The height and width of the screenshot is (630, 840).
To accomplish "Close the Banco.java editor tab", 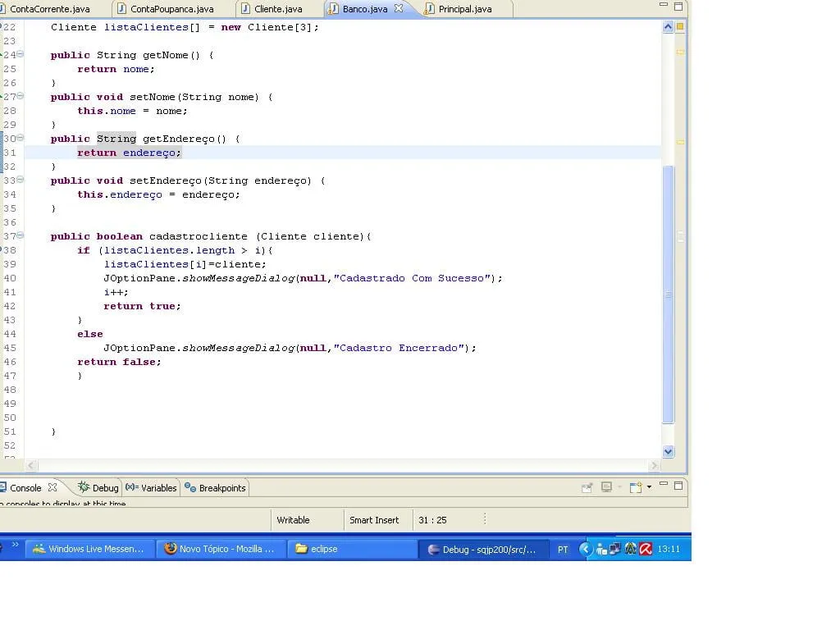I will tap(399, 9).
